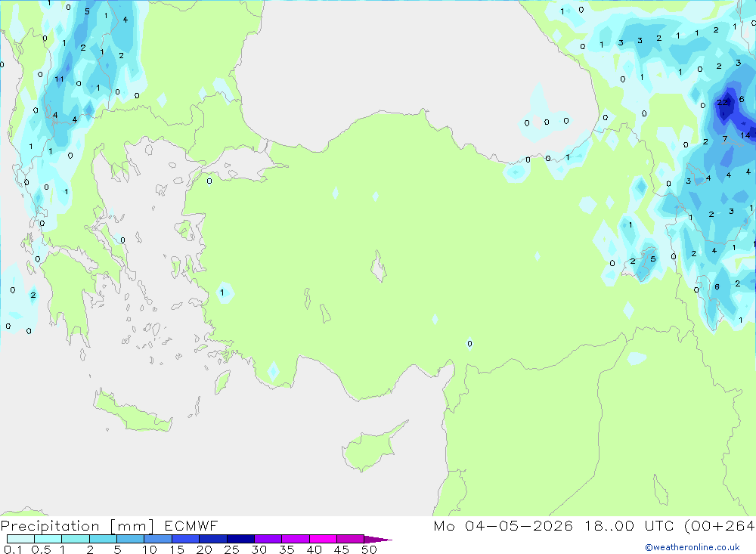756x554 pixels.
Task: Click the "22" precipitation value on the map
Action: click(x=722, y=102)
